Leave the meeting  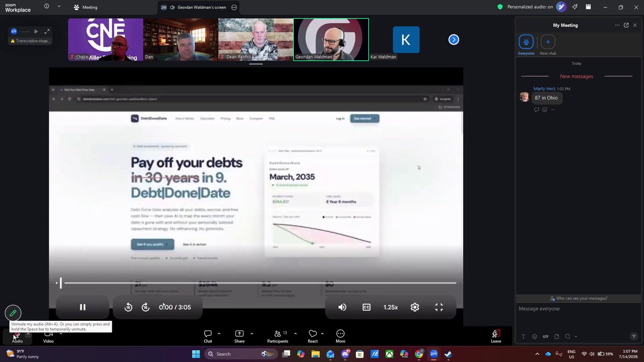pyautogui.click(x=496, y=336)
